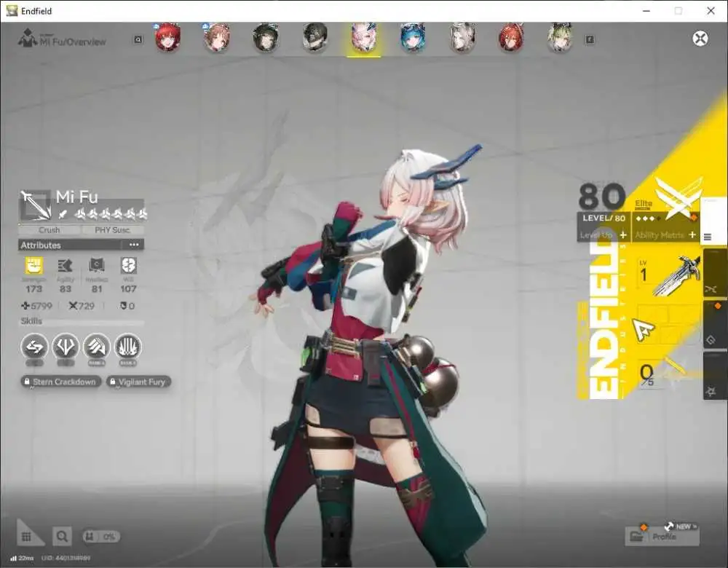Click the previous-operator key icon left of the roster

[x=138, y=40]
